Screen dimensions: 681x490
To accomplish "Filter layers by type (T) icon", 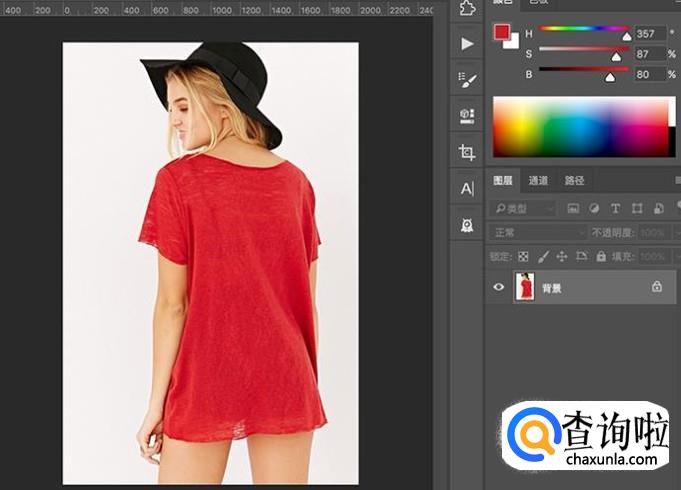I will click(615, 209).
